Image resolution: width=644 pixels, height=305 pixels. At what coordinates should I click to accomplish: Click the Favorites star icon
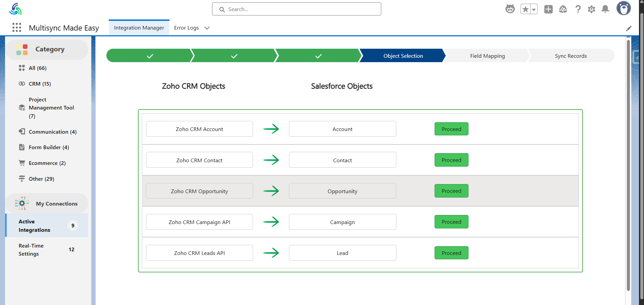(x=526, y=9)
